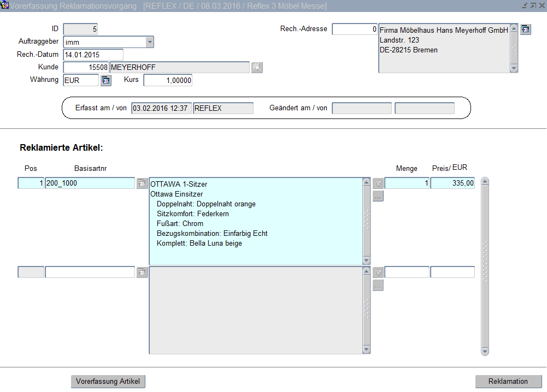
Task: Open Basisartnr lookup for article 200_1000
Action: (x=142, y=183)
